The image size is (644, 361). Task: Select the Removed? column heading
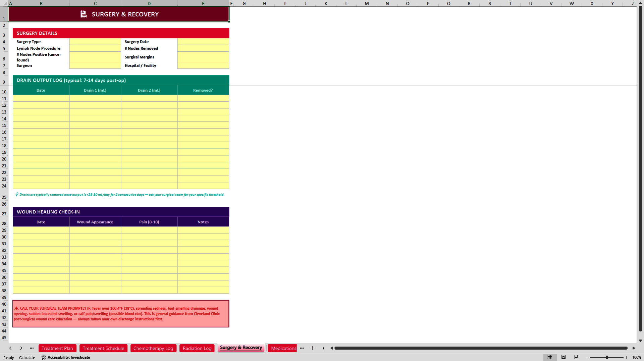(203, 90)
